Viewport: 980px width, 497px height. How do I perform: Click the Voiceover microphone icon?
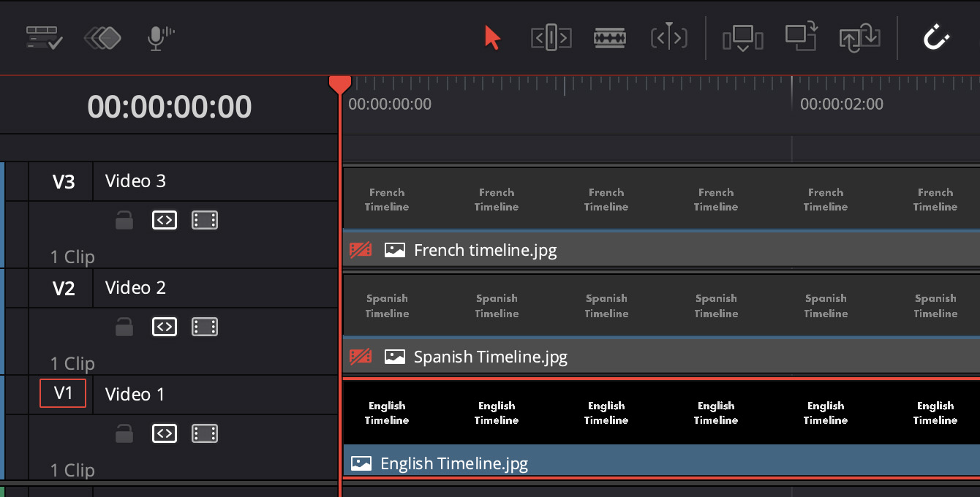click(x=159, y=37)
